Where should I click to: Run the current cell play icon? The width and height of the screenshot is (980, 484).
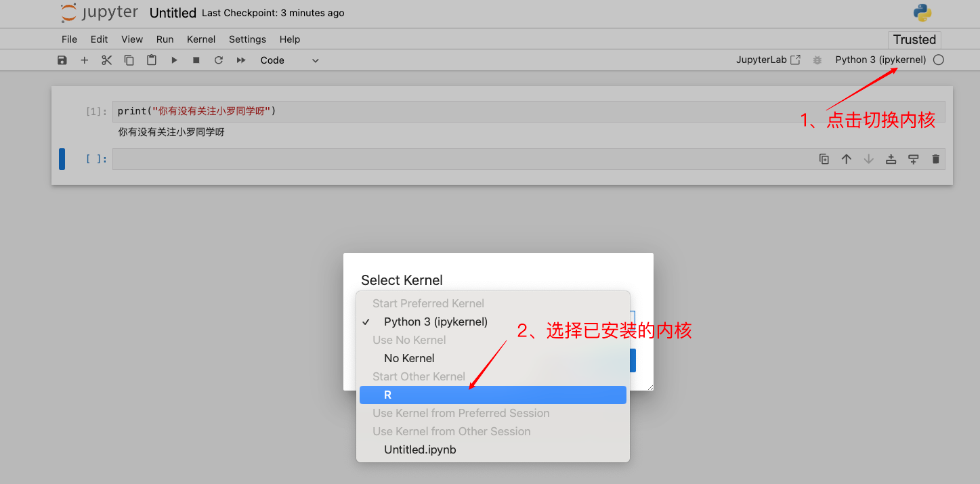click(174, 60)
